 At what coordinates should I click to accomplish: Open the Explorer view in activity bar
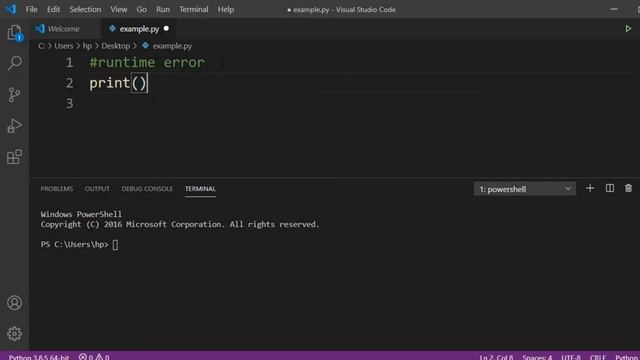point(14,33)
